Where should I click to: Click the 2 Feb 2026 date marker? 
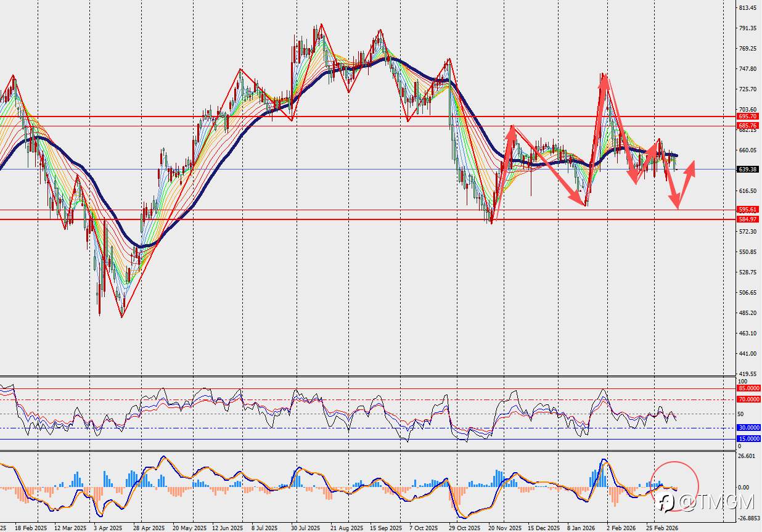[621, 528]
